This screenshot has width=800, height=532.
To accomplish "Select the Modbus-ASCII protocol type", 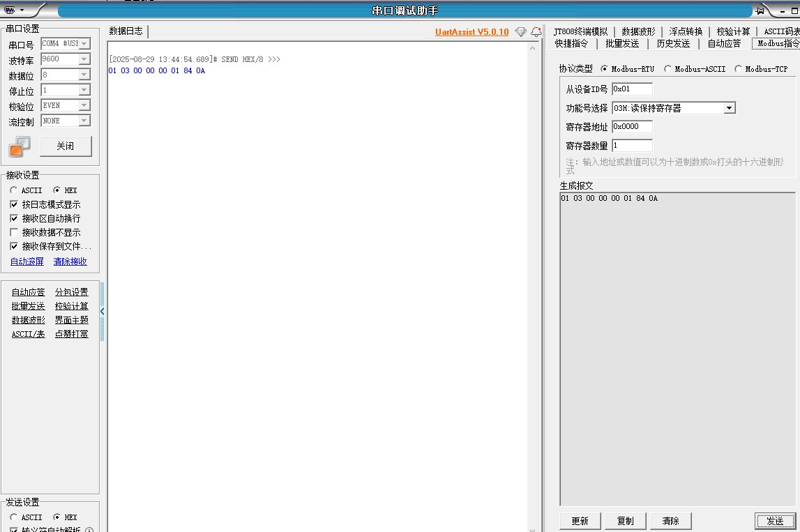I will 668,69.
